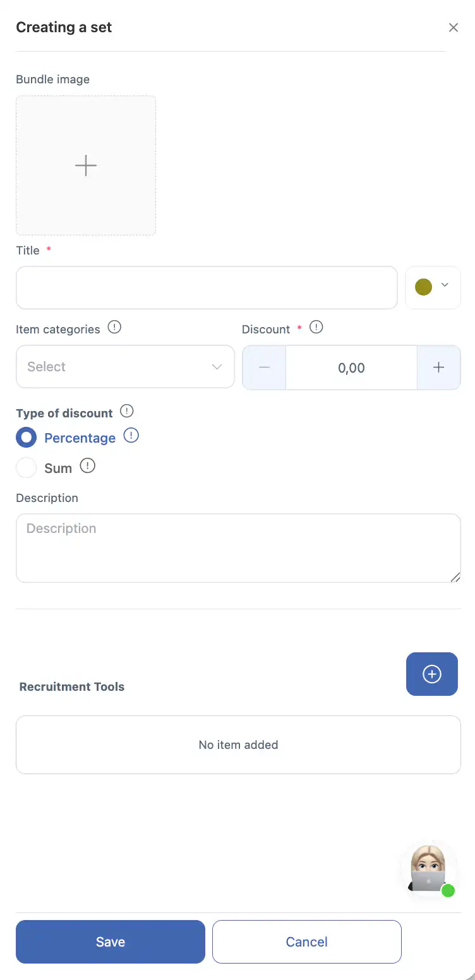
Task: Decrease discount with the minus button
Action: 264,367
